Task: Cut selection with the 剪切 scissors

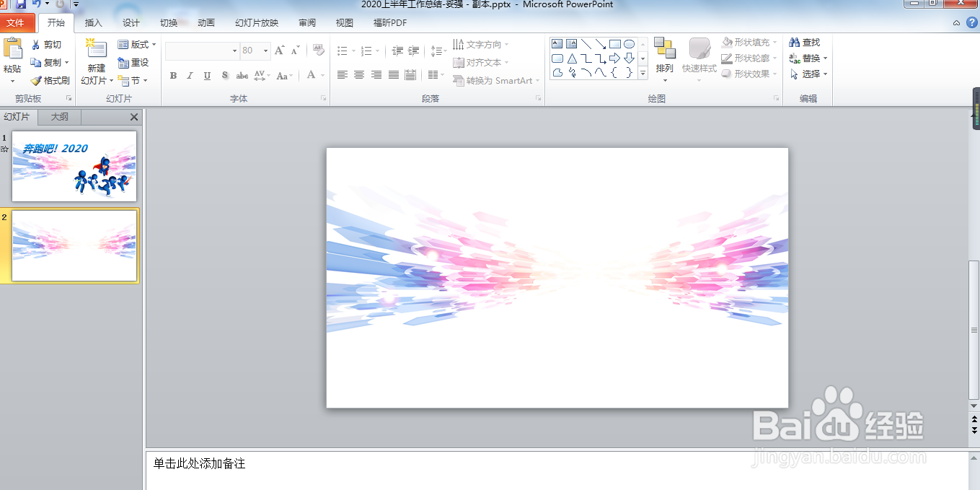Action: click(x=46, y=45)
